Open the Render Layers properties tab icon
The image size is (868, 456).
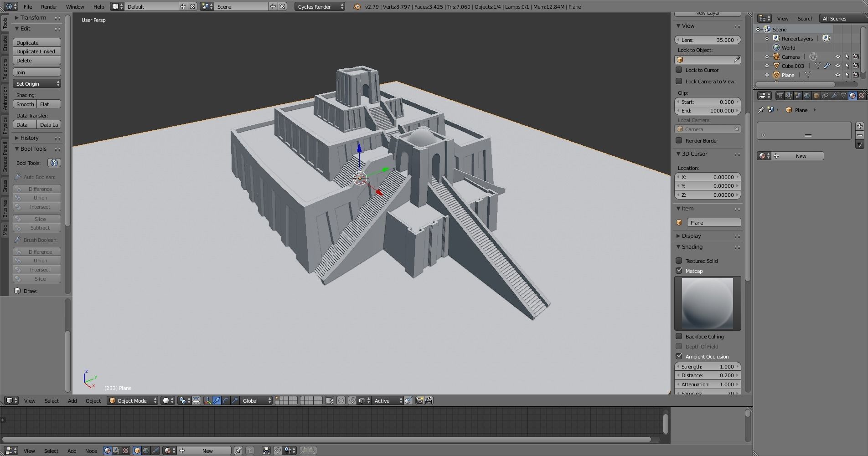point(789,96)
